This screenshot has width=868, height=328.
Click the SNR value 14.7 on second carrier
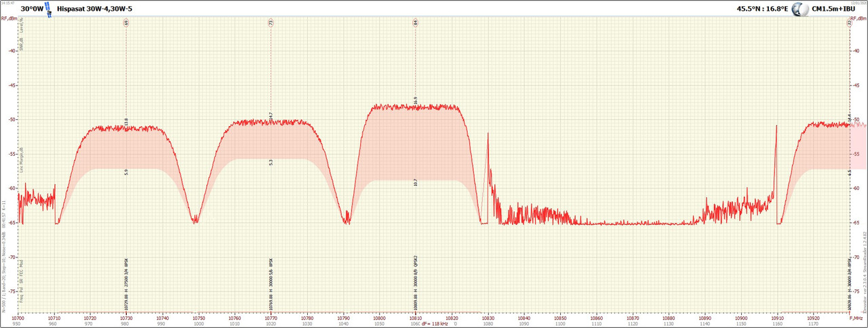pos(271,117)
